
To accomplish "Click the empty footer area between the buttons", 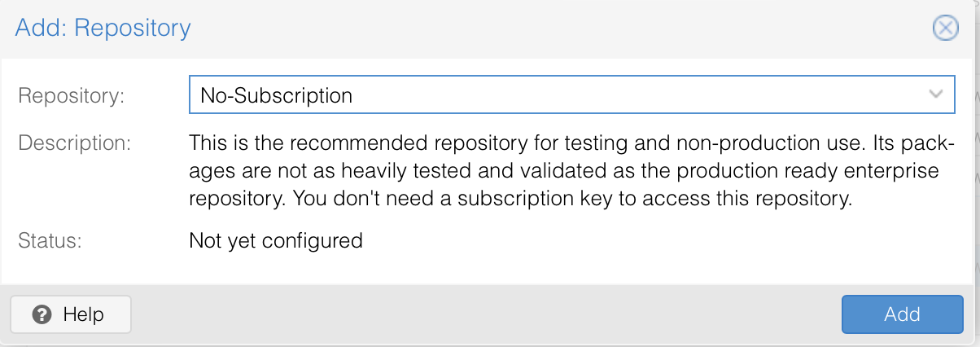I will (486, 314).
